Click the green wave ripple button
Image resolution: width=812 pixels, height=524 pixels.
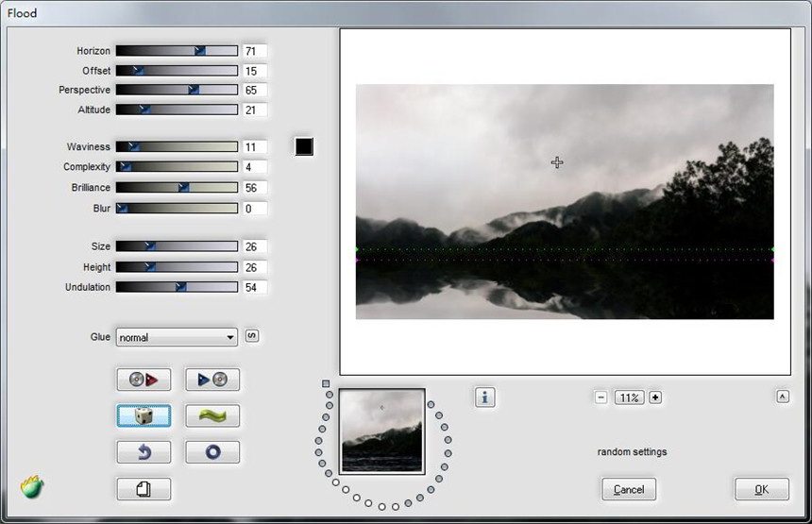pos(212,415)
